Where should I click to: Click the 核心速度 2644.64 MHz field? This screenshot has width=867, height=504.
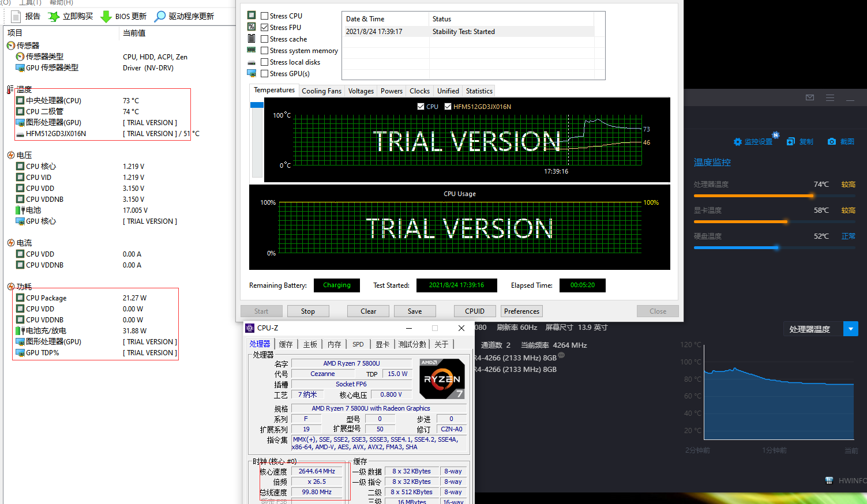click(x=317, y=471)
